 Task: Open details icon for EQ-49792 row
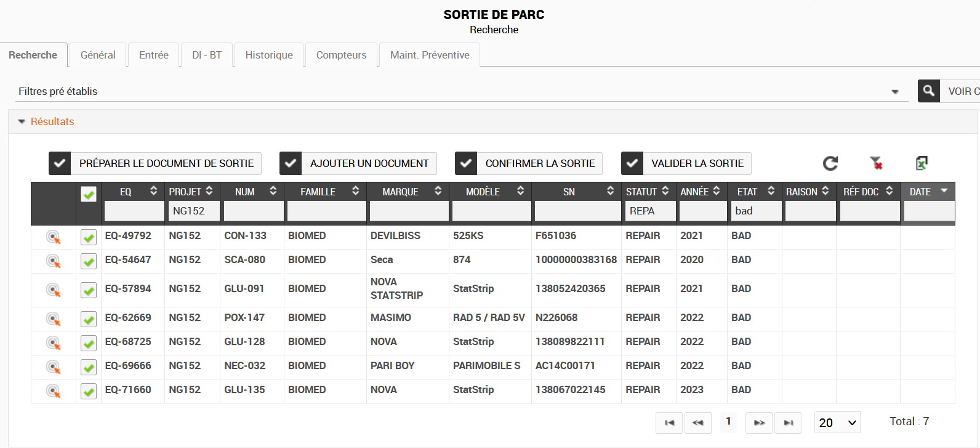point(54,237)
